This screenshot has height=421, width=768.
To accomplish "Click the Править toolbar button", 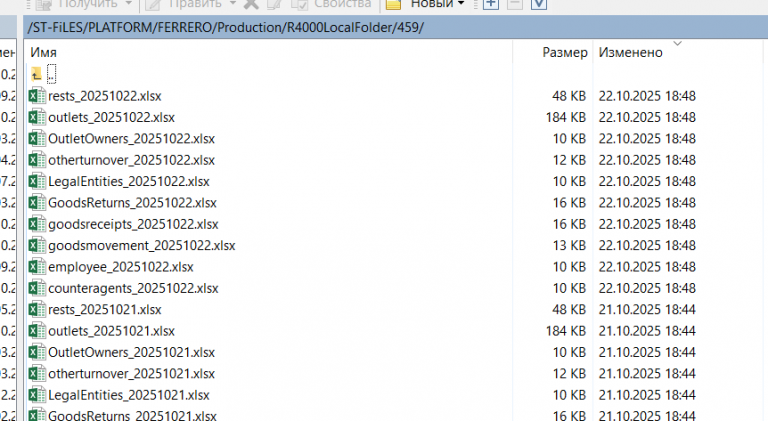I will [184, 4].
